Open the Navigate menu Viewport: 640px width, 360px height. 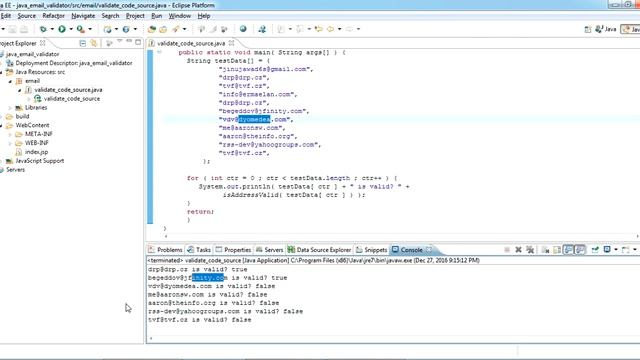[x=83, y=16]
